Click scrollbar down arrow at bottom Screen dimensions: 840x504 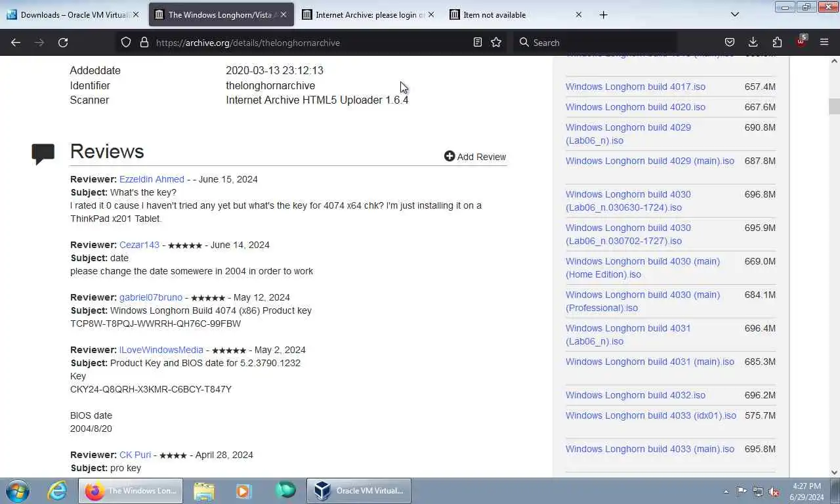click(x=834, y=472)
